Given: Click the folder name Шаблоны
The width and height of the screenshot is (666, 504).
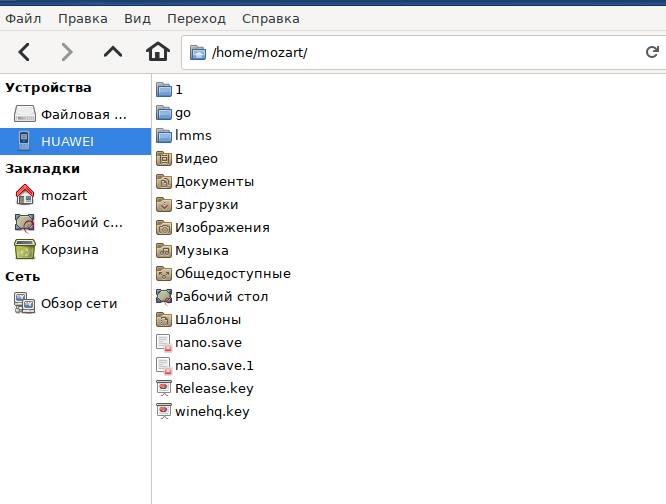Looking at the screenshot, I should (x=208, y=319).
